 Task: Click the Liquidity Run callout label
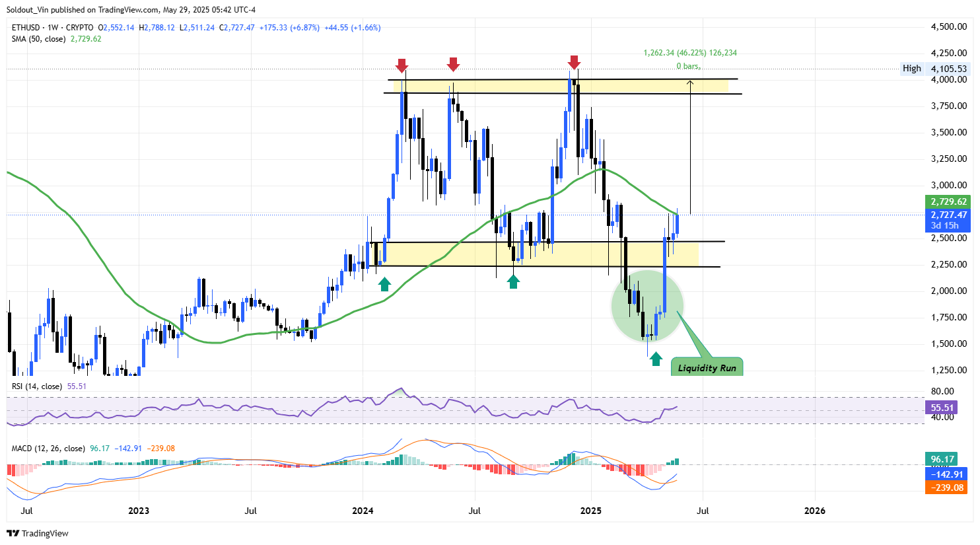(707, 368)
